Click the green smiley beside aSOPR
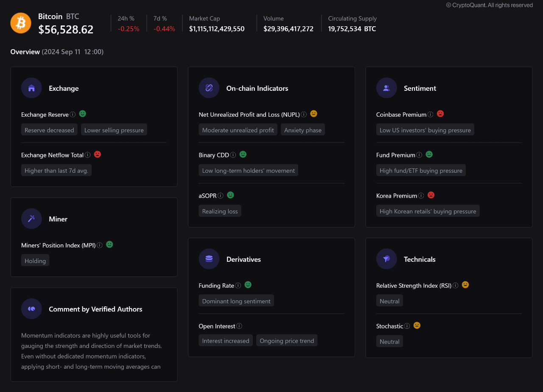 coord(230,195)
